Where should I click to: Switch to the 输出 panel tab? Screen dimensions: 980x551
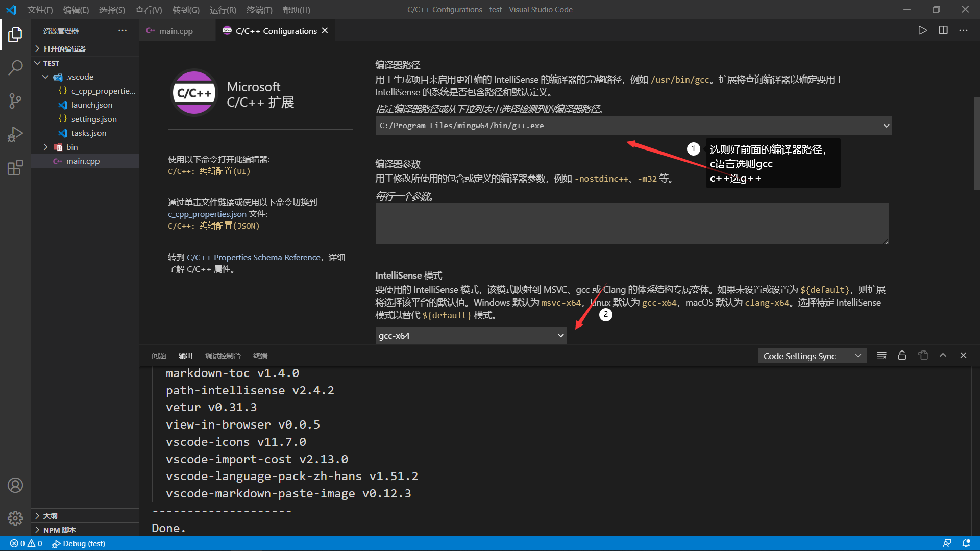[185, 356]
